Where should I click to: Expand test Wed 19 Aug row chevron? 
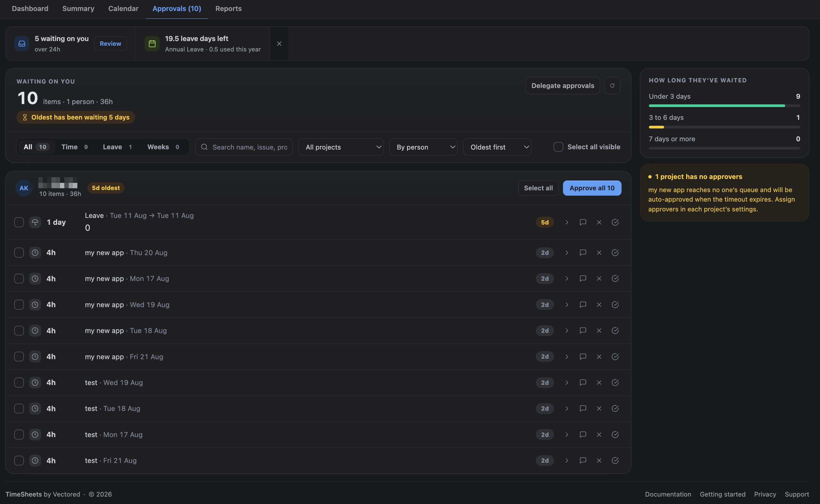point(567,383)
